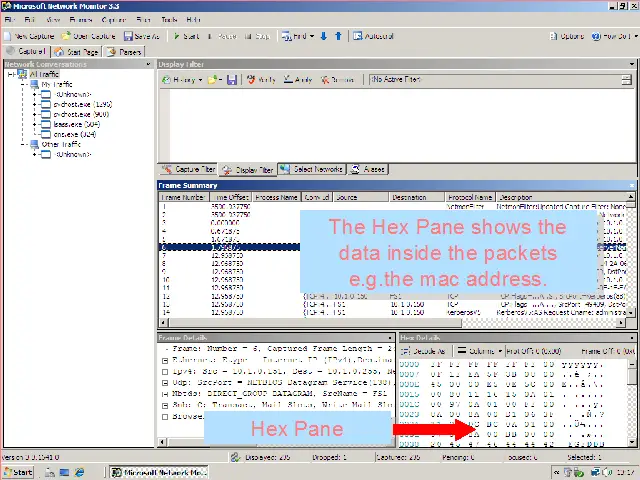640x480 pixels.
Task: Click the save filter disk icon
Action: pyautogui.click(x=232, y=80)
